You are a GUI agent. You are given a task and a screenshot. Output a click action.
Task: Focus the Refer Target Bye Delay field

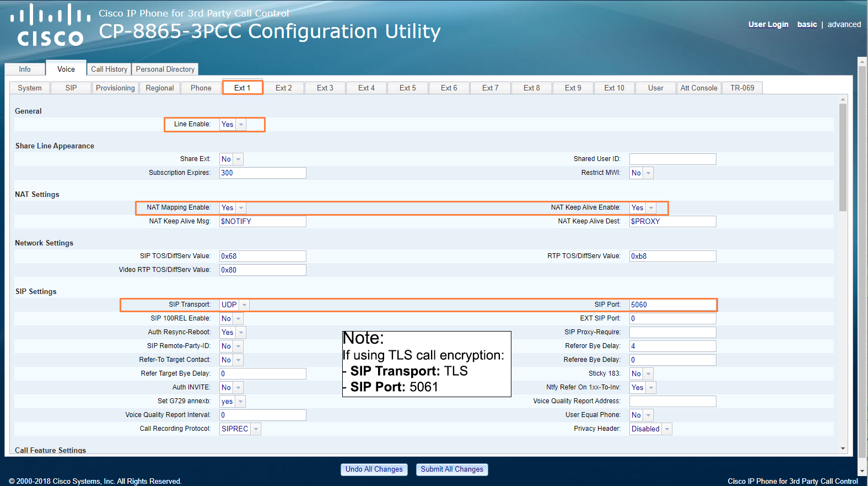point(263,374)
